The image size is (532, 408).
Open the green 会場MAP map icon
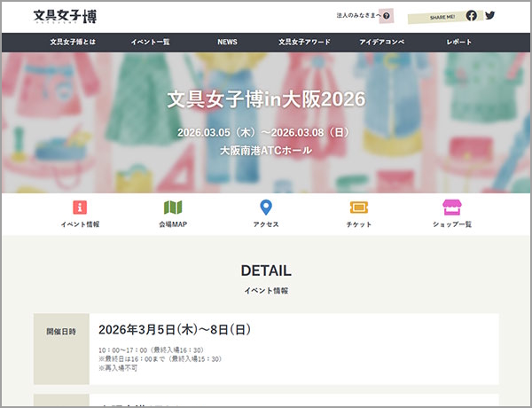[x=173, y=208]
